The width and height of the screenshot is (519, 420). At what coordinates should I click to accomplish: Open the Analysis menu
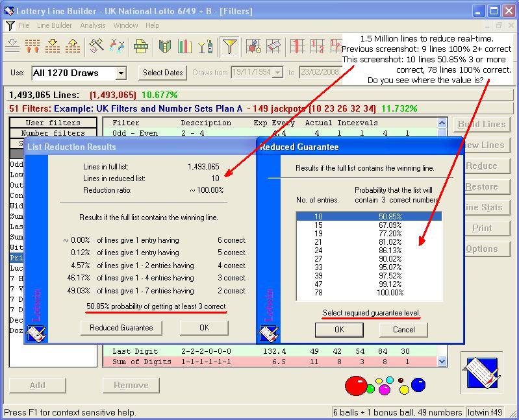(93, 25)
